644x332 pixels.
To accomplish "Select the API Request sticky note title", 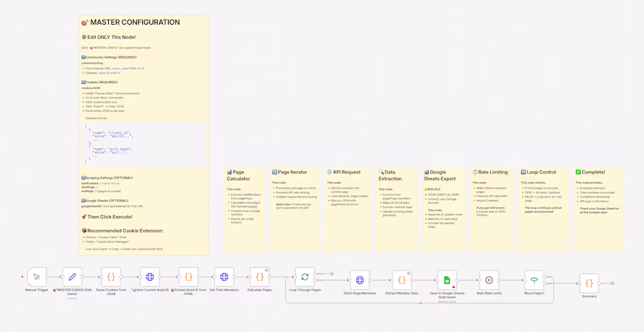I will (x=344, y=172).
